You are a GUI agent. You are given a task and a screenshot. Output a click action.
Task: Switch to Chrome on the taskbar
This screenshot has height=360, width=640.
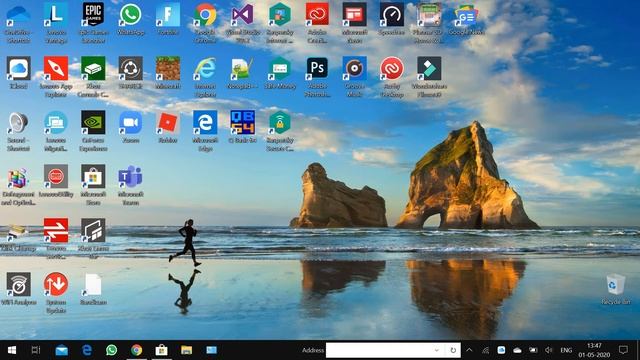[x=136, y=350]
